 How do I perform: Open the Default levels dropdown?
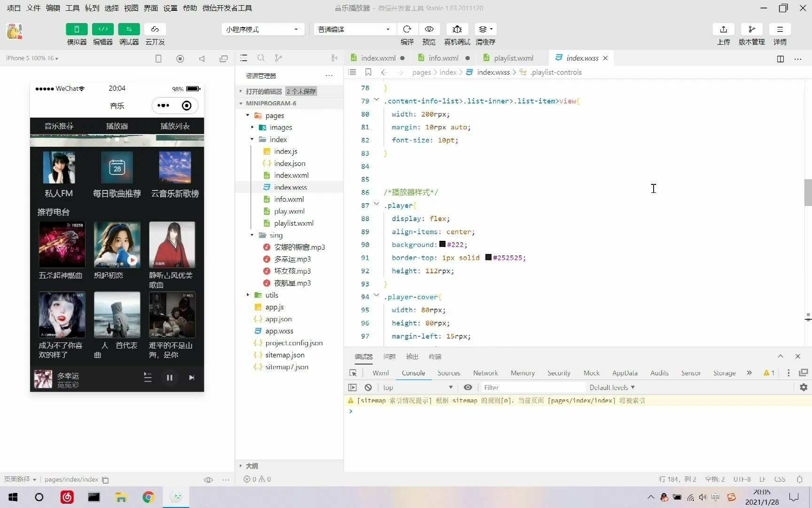coord(612,387)
